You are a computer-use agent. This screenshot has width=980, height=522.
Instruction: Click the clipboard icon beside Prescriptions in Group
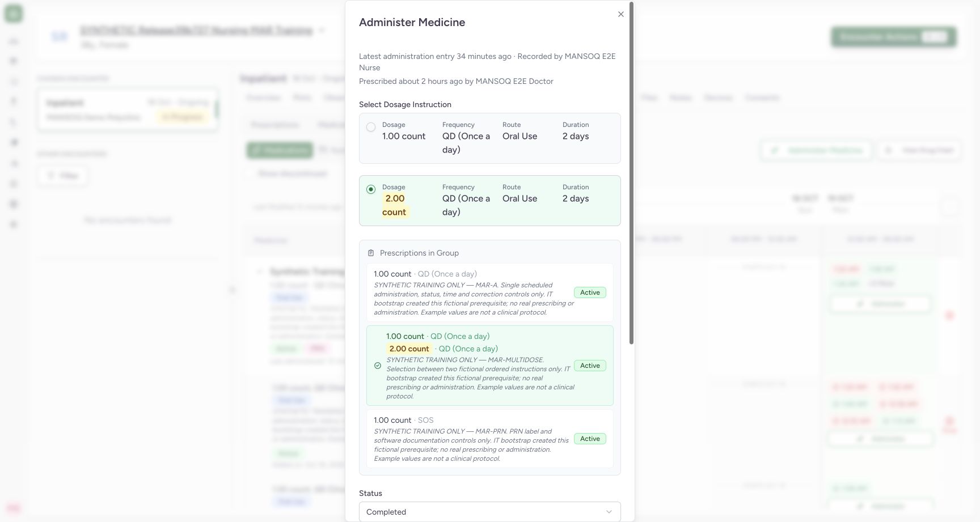[371, 253]
